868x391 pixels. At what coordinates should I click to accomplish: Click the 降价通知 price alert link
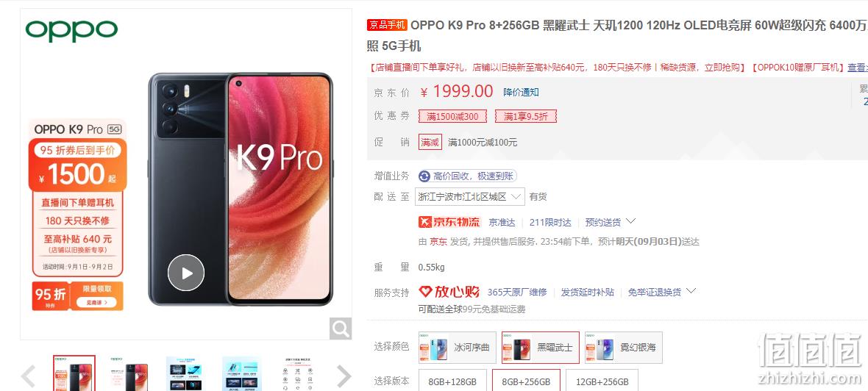(521, 93)
